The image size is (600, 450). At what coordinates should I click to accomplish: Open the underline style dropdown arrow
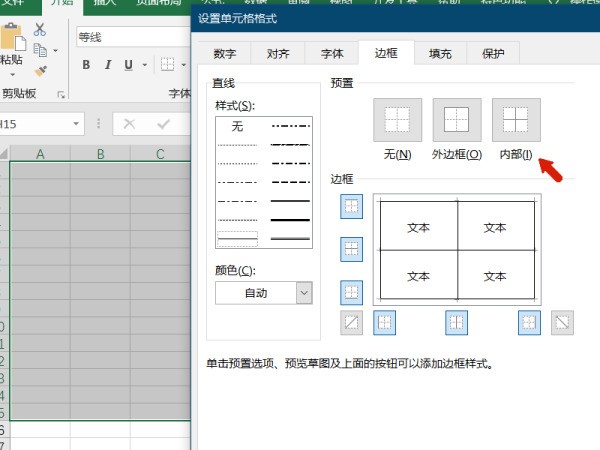click(146, 65)
